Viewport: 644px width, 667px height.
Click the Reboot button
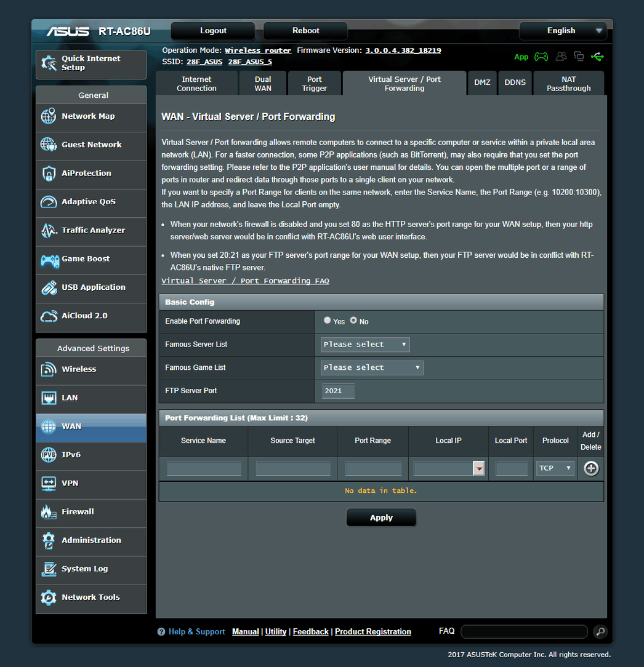click(x=305, y=31)
